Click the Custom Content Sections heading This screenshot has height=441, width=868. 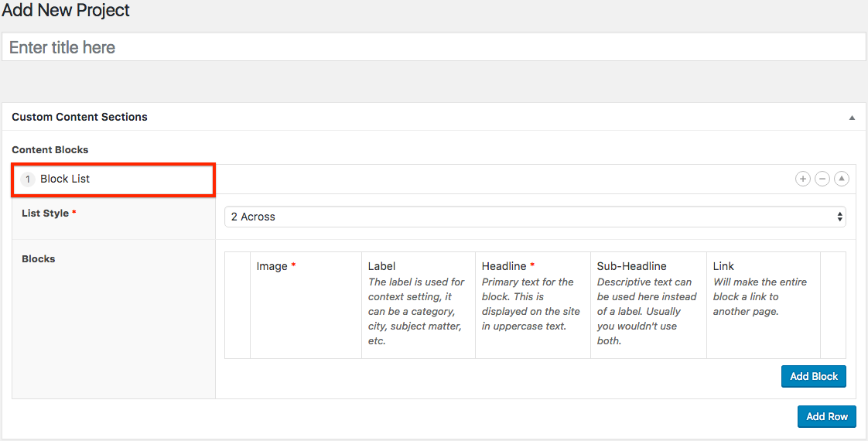[x=80, y=117]
